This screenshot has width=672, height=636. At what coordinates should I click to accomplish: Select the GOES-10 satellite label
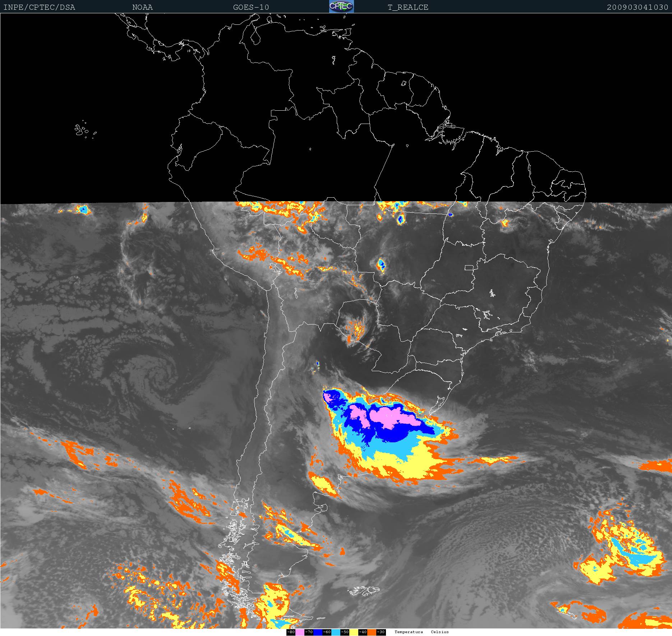pyautogui.click(x=251, y=7)
